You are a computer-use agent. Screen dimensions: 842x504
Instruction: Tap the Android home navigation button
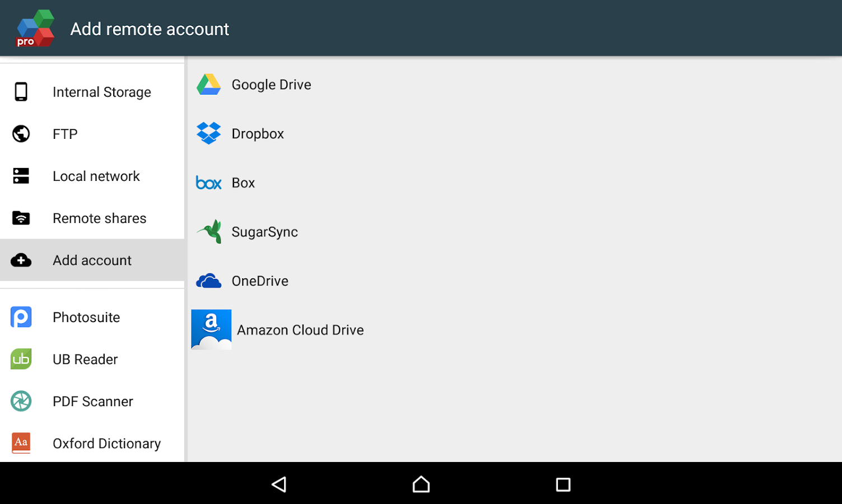(x=421, y=484)
